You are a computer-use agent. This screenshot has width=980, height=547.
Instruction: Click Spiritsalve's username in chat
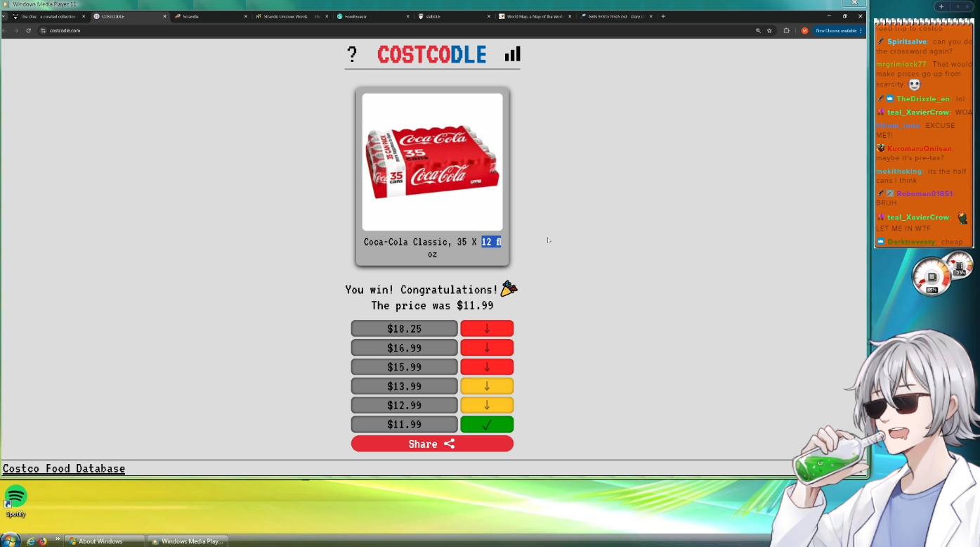[x=907, y=41]
